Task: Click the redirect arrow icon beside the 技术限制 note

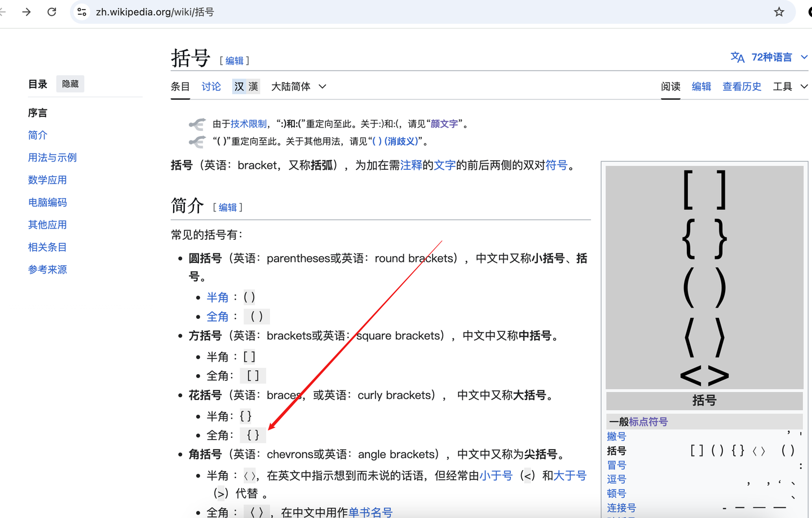Action: (x=197, y=124)
